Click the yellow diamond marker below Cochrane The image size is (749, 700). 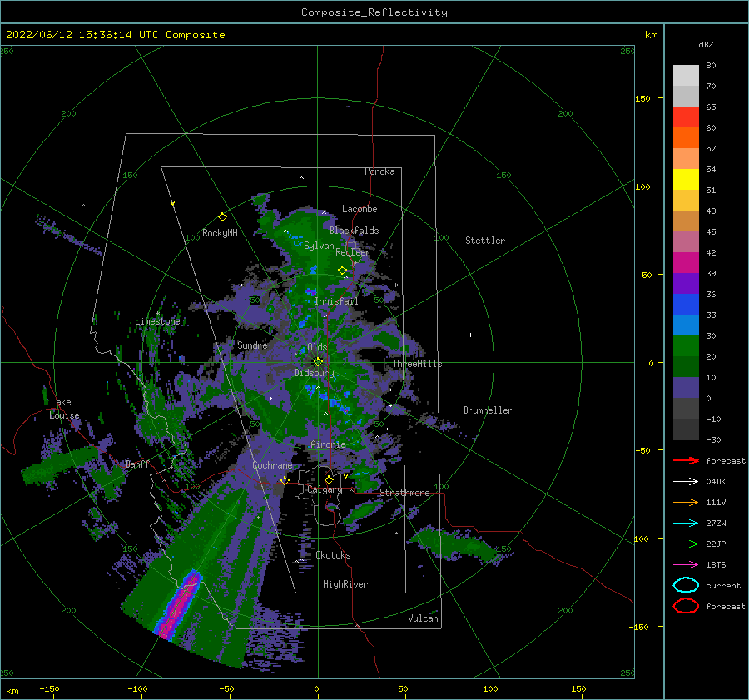point(285,480)
